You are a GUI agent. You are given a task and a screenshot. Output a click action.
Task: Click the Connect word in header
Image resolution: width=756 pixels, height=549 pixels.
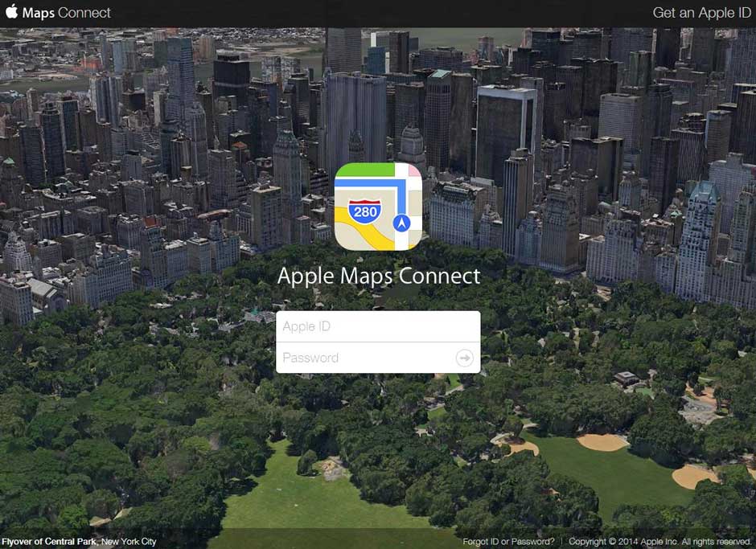pyautogui.click(x=84, y=13)
